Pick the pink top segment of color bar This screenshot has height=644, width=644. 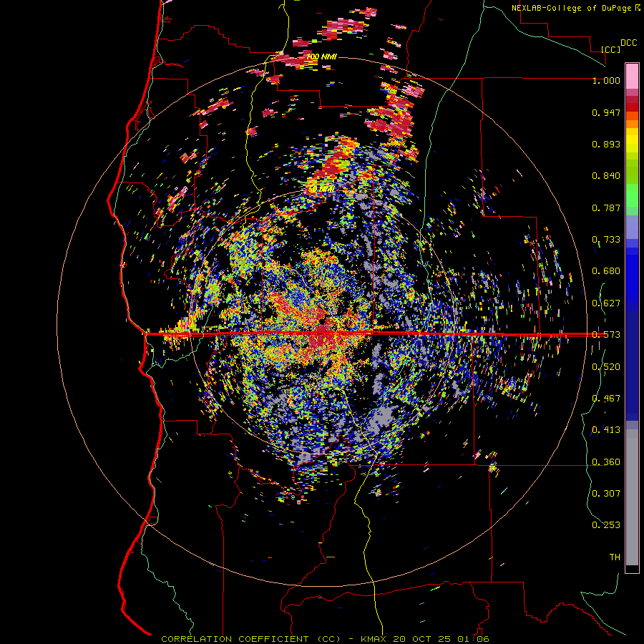pos(632,76)
